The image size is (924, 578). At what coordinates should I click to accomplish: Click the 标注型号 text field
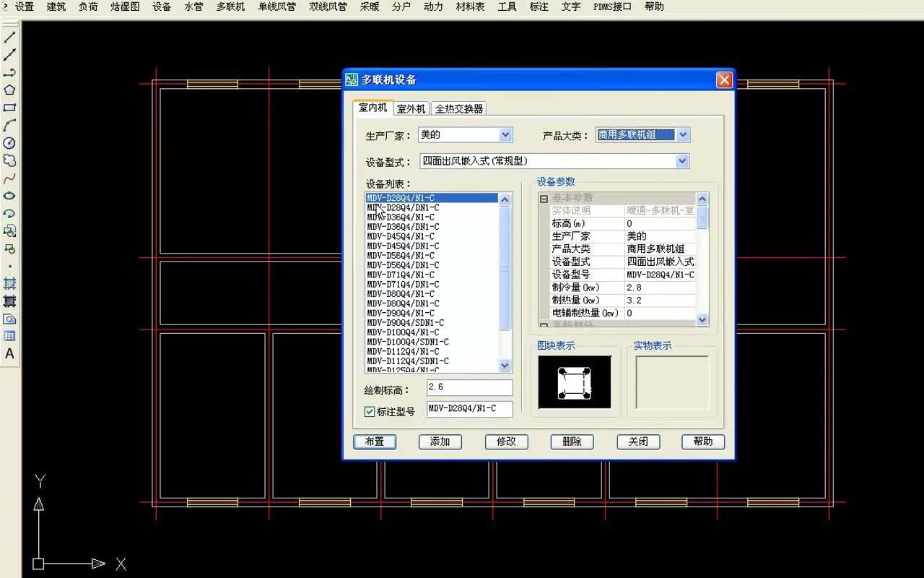pos(470,409)
